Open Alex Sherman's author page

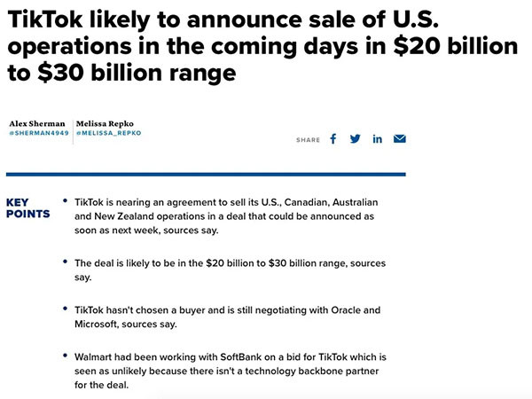tap(36, 123)
